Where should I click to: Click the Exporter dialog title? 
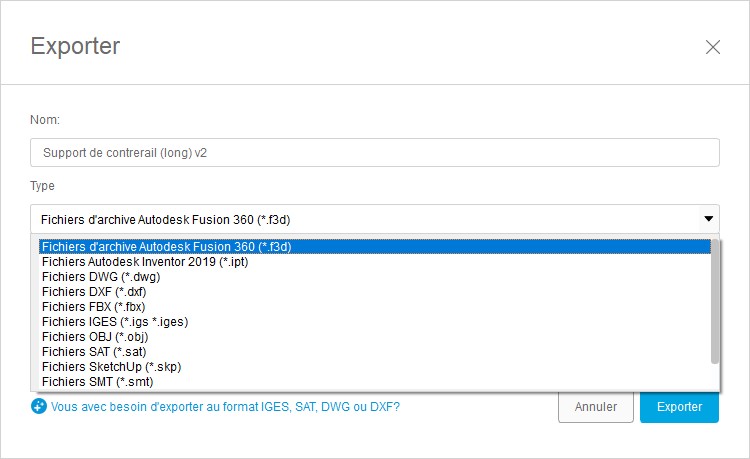75,47
